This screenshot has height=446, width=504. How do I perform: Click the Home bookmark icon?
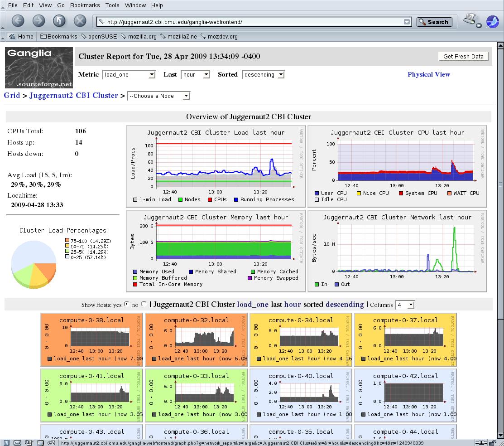click(x=12, y=36)
